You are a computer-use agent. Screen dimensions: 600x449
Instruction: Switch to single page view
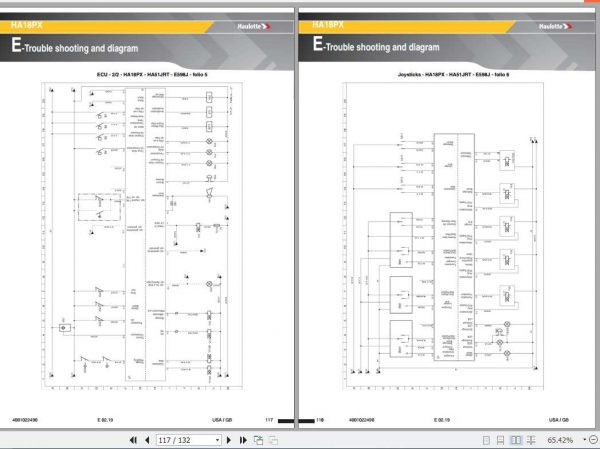coord(486,440)
